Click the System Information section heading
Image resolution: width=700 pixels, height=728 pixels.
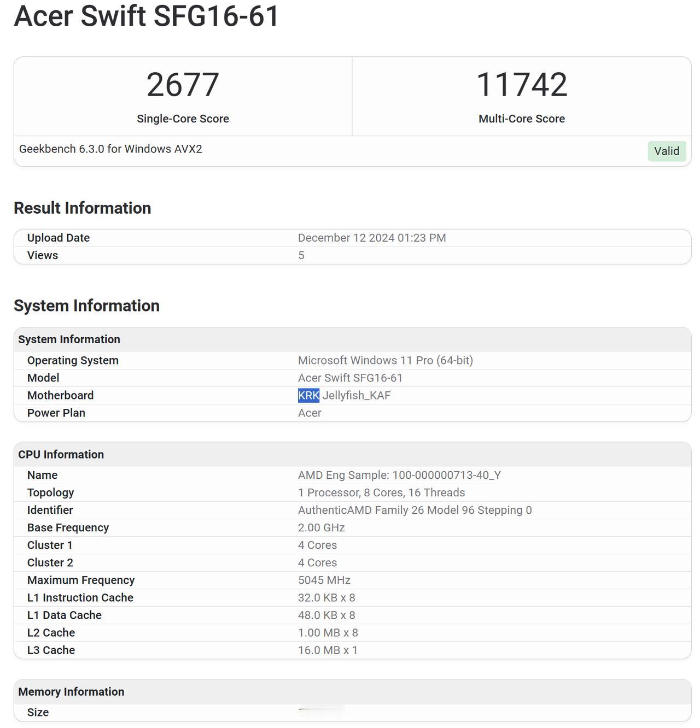point(87,306)
